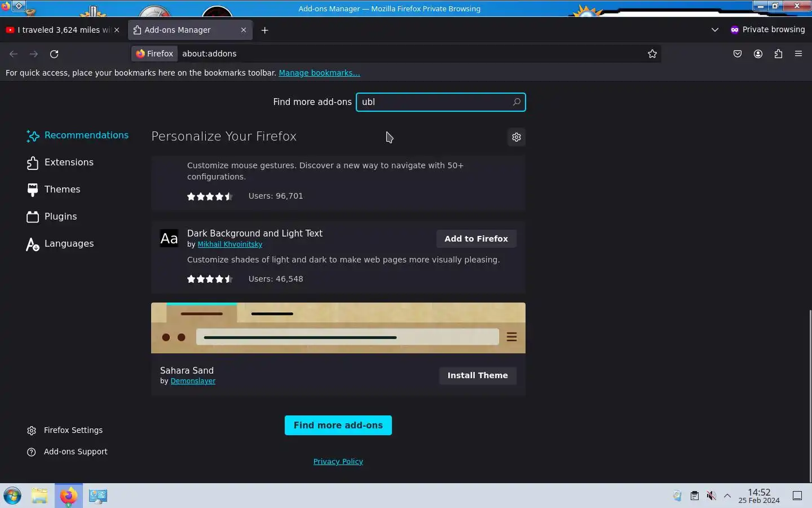Open the Extensions category
812x508 pixels.
[60, 163]
